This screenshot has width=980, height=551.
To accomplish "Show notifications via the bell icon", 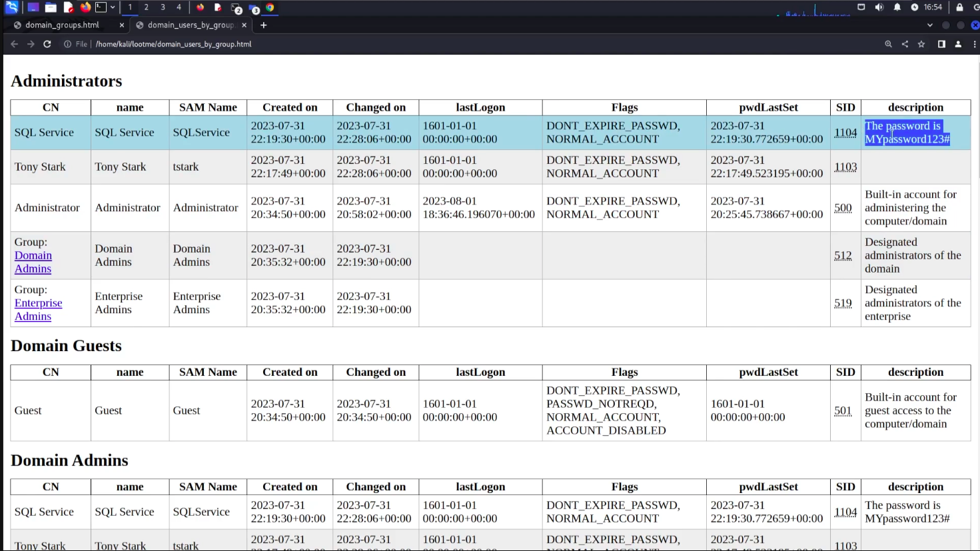I will [x=897, y=7].
